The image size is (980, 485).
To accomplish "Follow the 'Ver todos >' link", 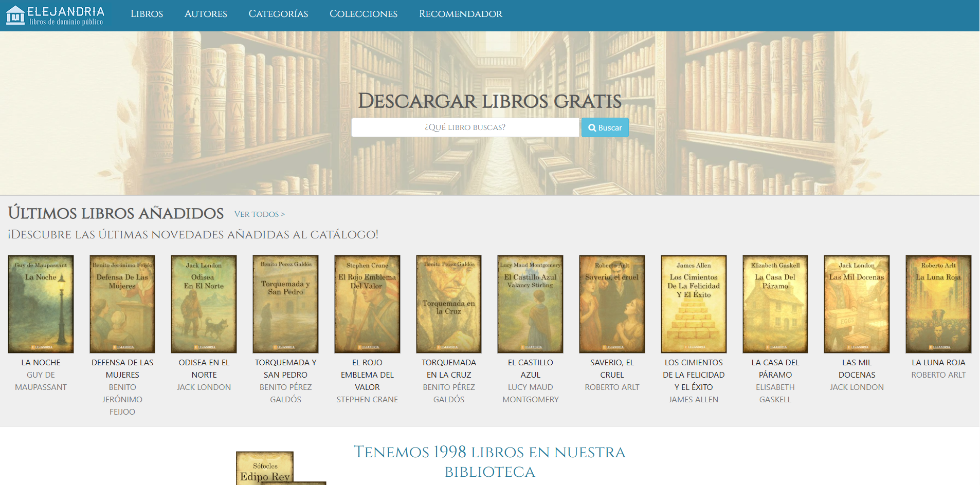I will pyautogui.click(x=260, y=214).
